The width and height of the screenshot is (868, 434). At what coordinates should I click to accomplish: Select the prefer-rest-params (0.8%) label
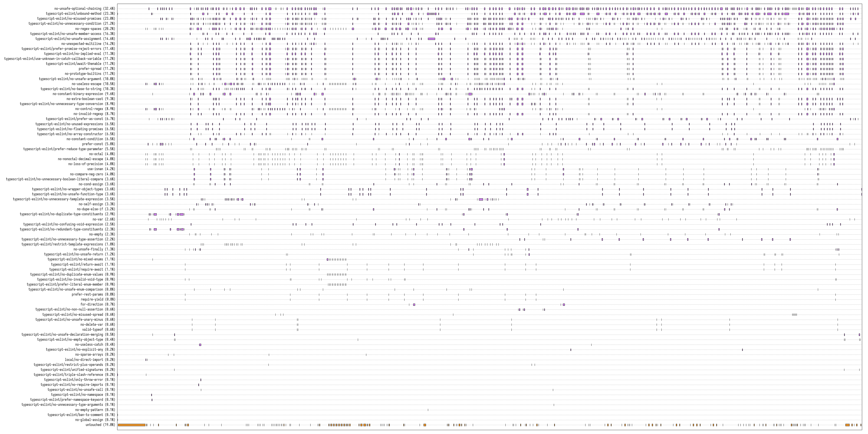(x=93, y=294)
